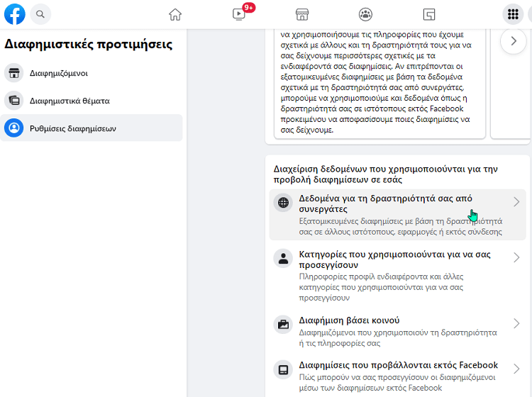Expand chevron for Διαφημίσεις που προβάλλονται εκτός Facebook

tap(516, 369)
